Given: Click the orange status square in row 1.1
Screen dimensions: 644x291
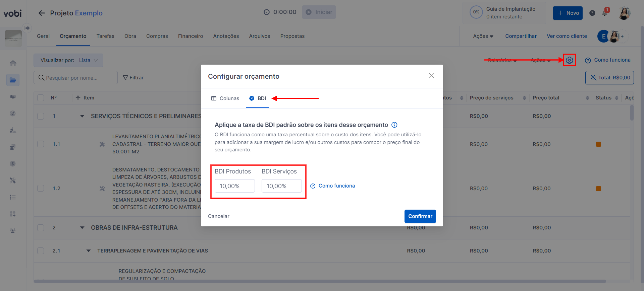Looking at the screenshot, I should [x=598, y=144].
